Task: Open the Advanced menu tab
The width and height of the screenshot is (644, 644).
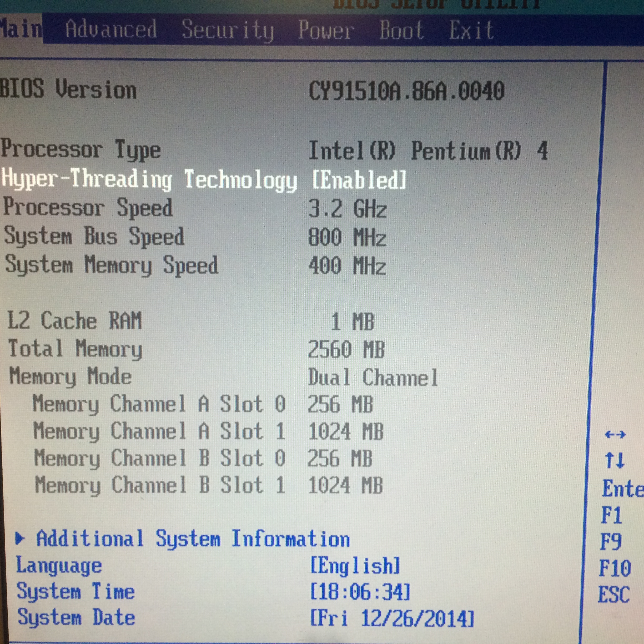Action: click(111, 29)
